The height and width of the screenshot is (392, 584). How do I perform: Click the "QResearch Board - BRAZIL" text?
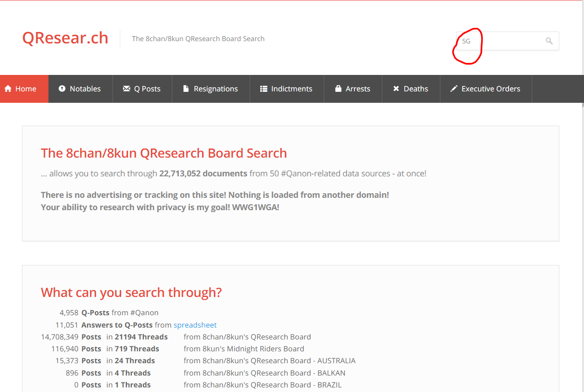263,385
